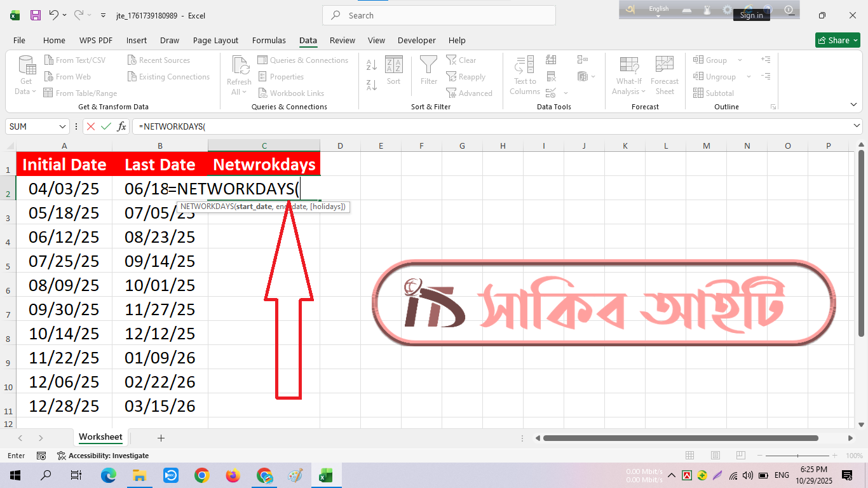Expand the formula bar
868x488 pixels.
(856, 126)
